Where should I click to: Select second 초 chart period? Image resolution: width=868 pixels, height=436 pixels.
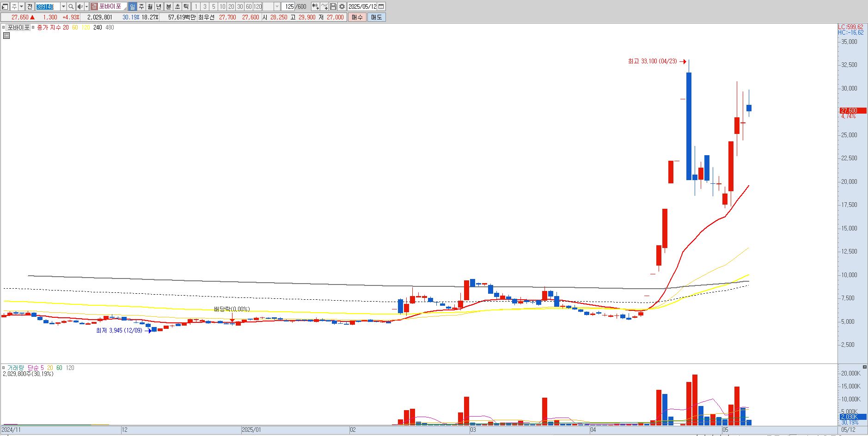click(x=177, y=6)
